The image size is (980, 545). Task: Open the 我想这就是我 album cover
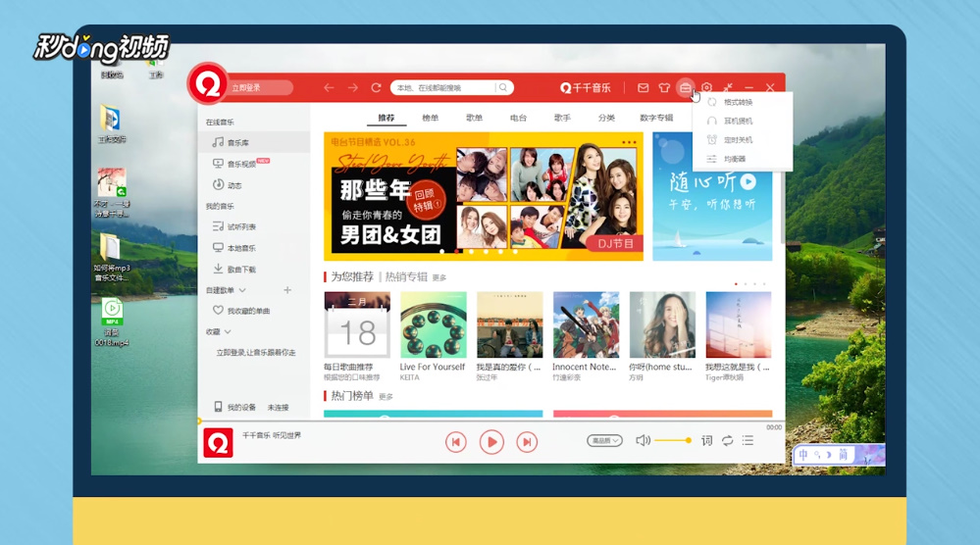738,324
